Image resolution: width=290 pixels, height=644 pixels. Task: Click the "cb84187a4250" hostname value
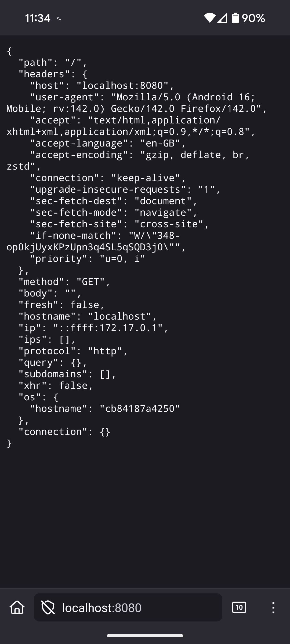[x=140, y=408]
